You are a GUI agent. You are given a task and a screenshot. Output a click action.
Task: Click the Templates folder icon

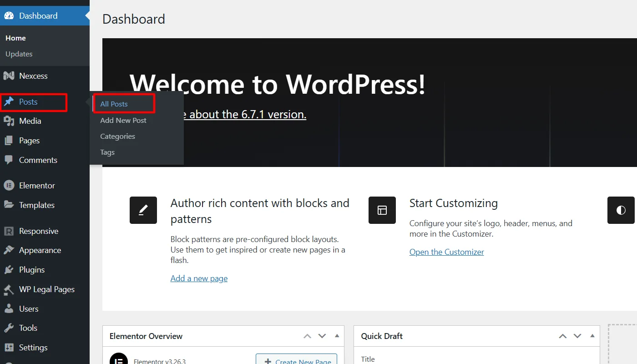9,205
